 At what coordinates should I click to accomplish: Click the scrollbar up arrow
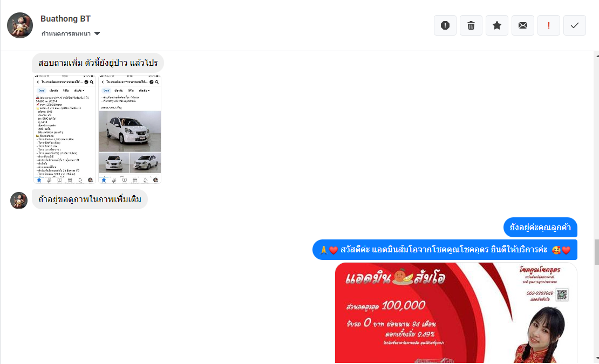(x=597, y=56)
